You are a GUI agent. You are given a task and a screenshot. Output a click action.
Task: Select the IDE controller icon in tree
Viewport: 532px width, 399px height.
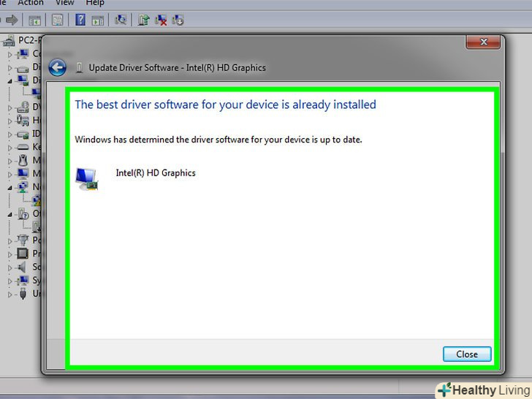(x=23, y=134)
